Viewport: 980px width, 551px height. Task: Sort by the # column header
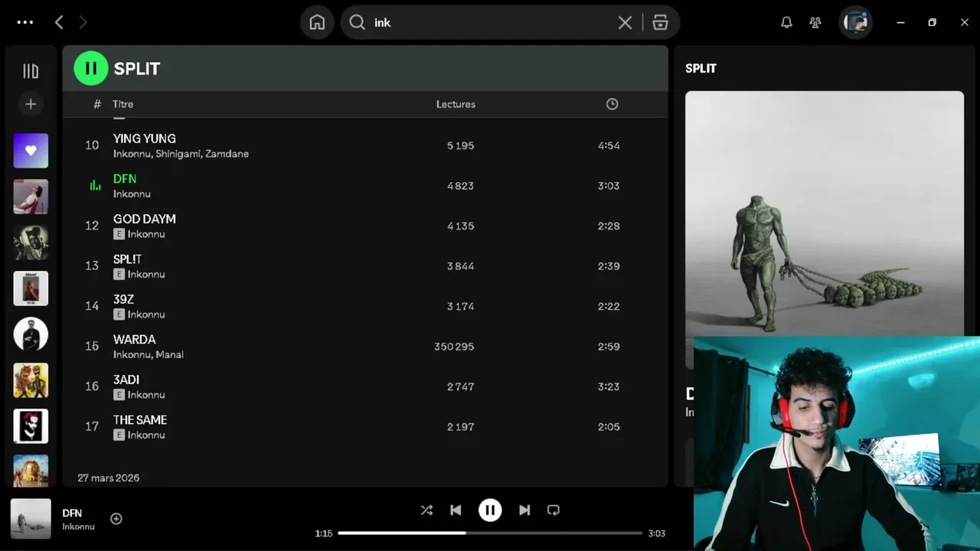point(97,104)
